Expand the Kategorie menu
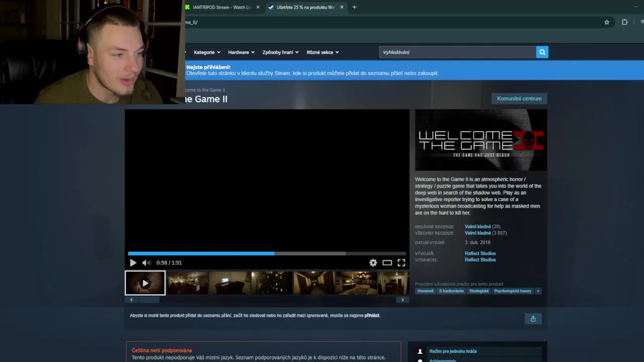644x362 pixels. [207, 52]
